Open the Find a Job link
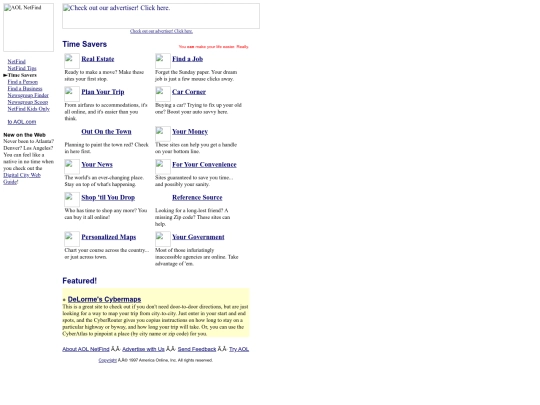The height and width of the screenshot is (405, 540). point(187,59)
